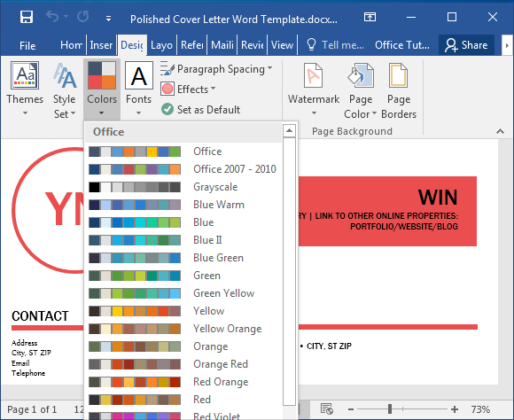Switch to the View tab
This screenshot has width=514, height=420.
282,45
